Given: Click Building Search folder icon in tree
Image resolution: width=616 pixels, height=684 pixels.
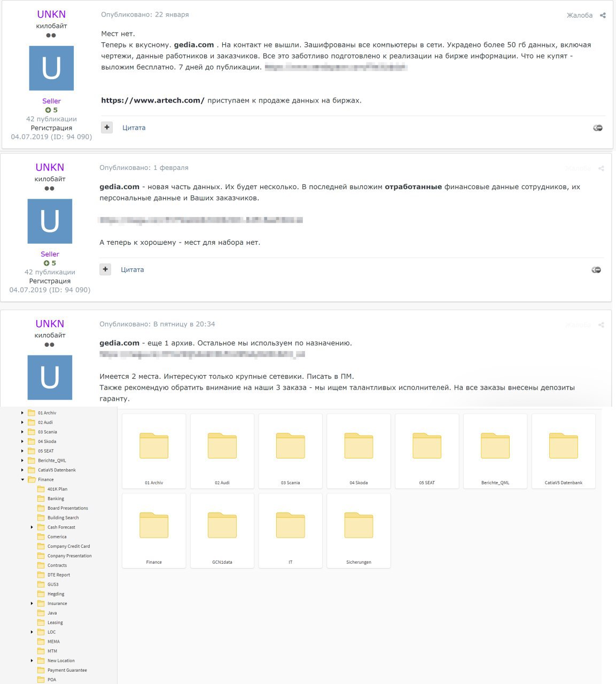Looking at the screenshot, I should click(41, 518).
